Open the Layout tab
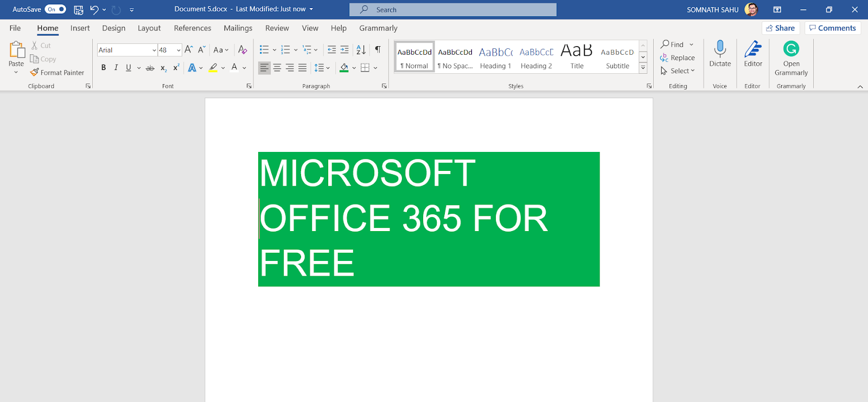 coord(149,28)
